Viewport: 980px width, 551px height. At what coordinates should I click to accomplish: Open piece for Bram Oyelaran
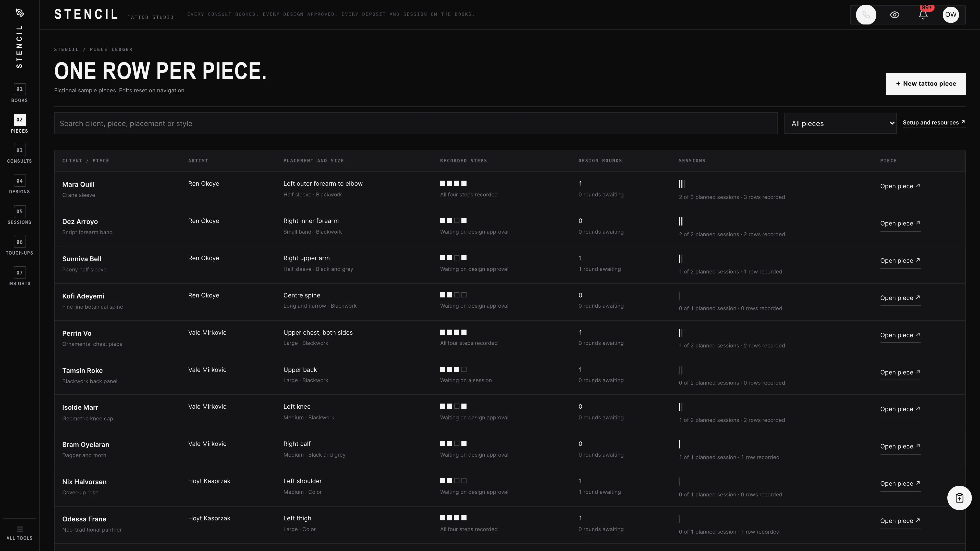coord(900,447)
